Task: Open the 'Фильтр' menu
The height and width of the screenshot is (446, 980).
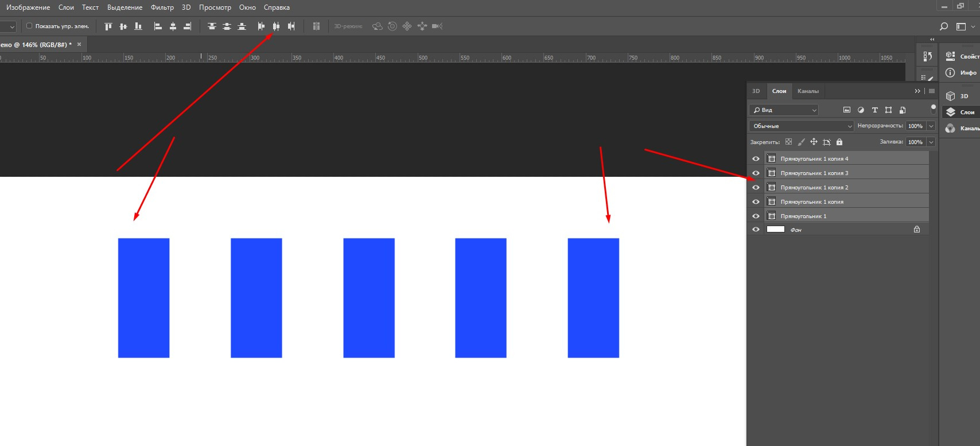Action: (x=162, y=7)
